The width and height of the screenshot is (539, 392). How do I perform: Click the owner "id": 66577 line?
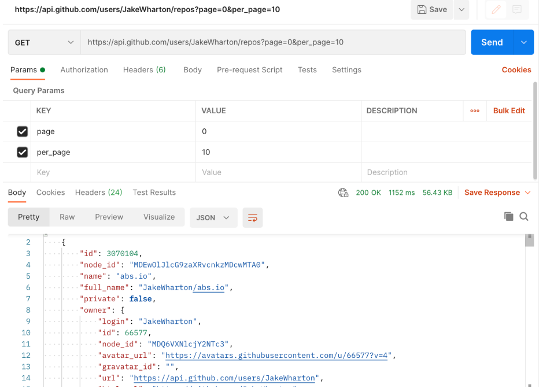[124, 333]
